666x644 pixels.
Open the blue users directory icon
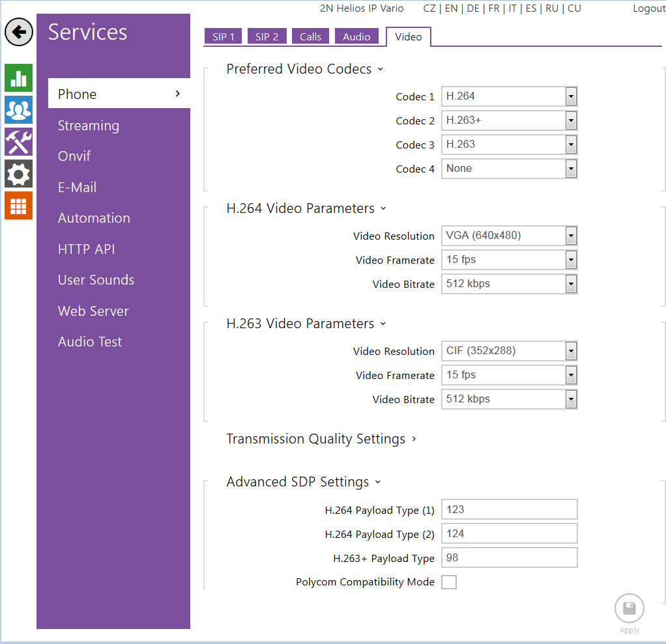point(18,109)
